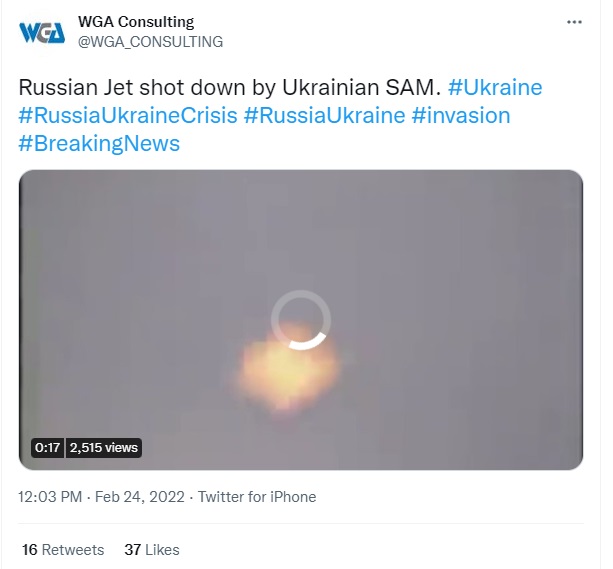Viewport: 613px width, 569px height.
Task: Click the 0:17 video duration badge
Action: coord(47,448)
